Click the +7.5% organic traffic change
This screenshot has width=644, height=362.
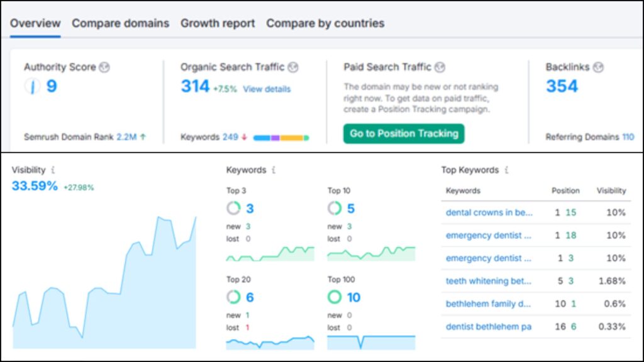click(x=225, y=89)
